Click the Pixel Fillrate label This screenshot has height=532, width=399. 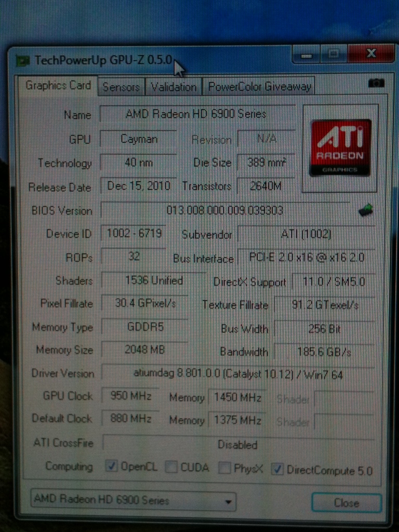[x=66, y=303]
